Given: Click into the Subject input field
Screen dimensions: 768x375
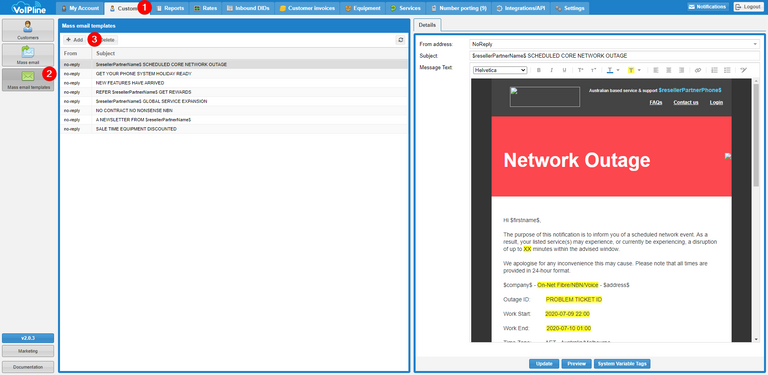Looking at the screenshot, I should coord(614,56).
